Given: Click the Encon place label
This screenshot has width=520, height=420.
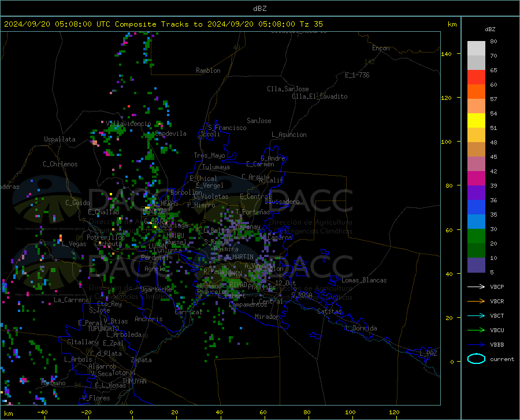Looking at the screenshot, I should point(381,48).
